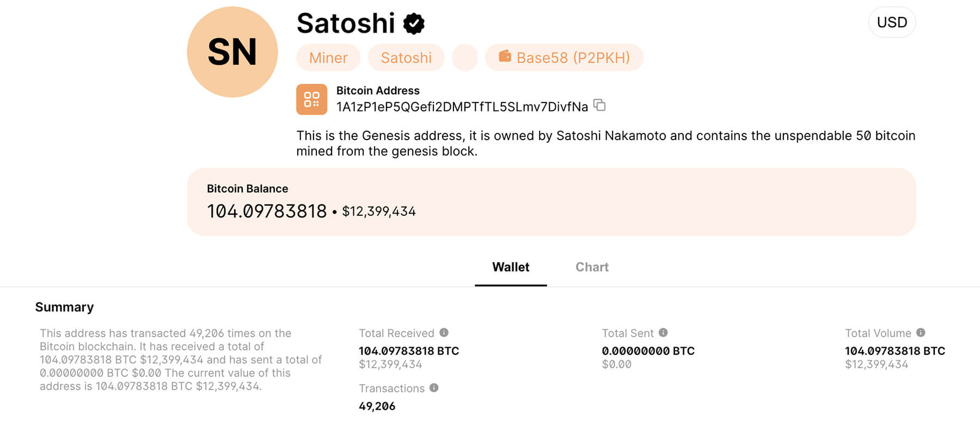This screenshot has height=436, width=980.
Task: Show the QR code for this address
Action: 311,99
